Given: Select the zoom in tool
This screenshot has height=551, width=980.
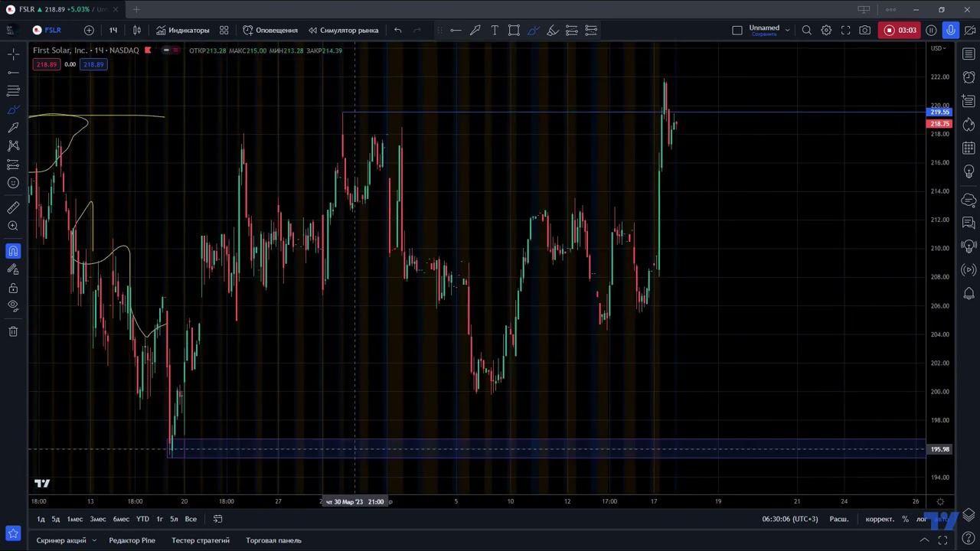Looking at the screenshot, I should pos(13,226).
